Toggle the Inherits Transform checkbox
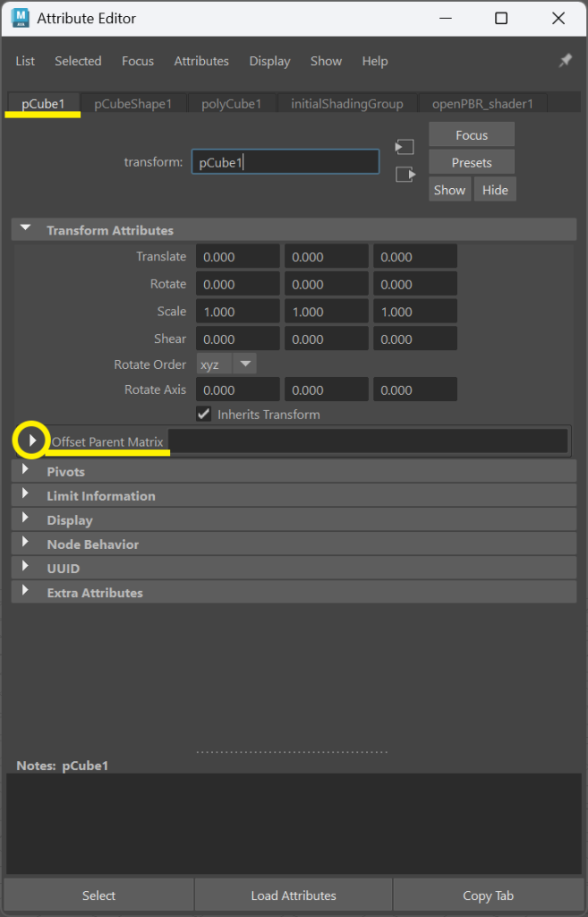 pos(204,415)
